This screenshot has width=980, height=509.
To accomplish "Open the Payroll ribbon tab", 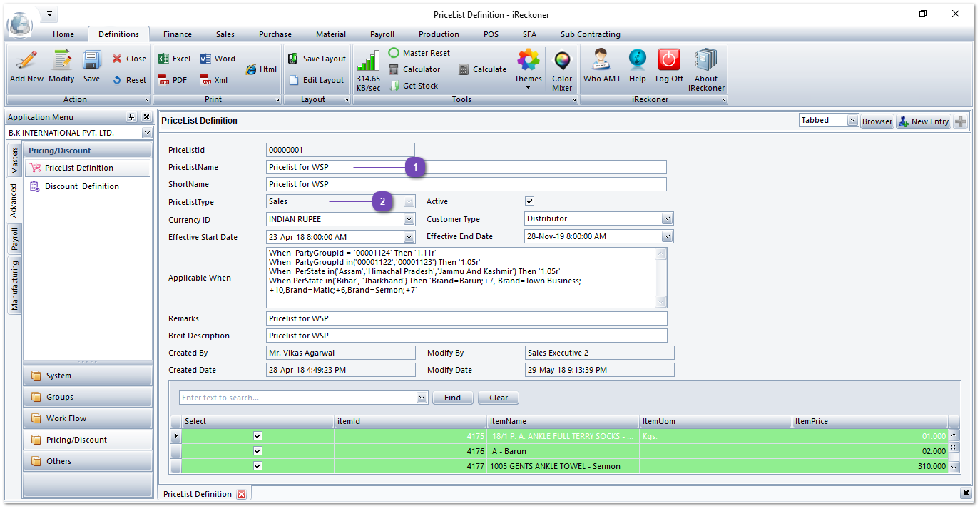I will coord(382,34).
